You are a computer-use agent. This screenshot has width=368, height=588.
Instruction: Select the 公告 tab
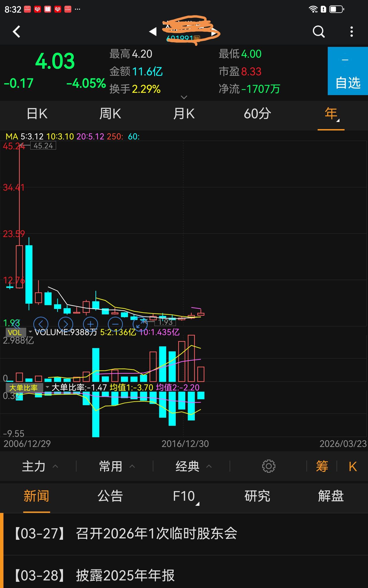(110, 496)
